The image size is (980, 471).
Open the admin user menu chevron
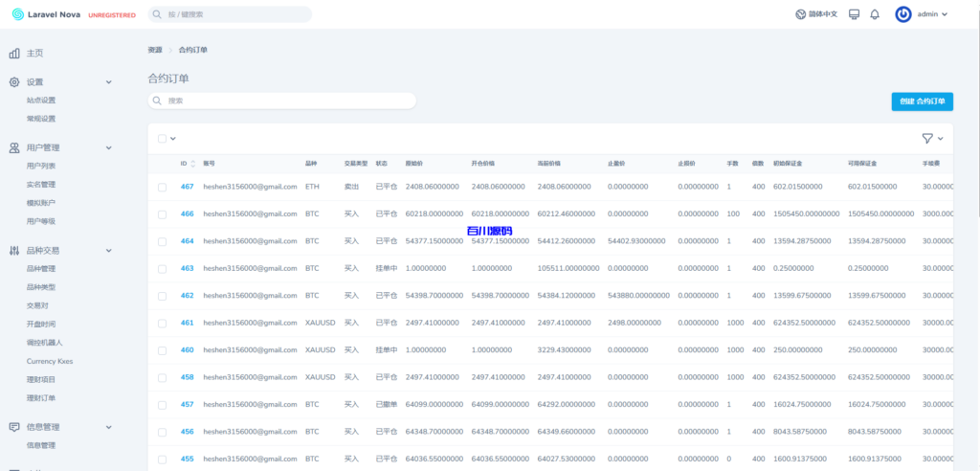pos(945,14)
